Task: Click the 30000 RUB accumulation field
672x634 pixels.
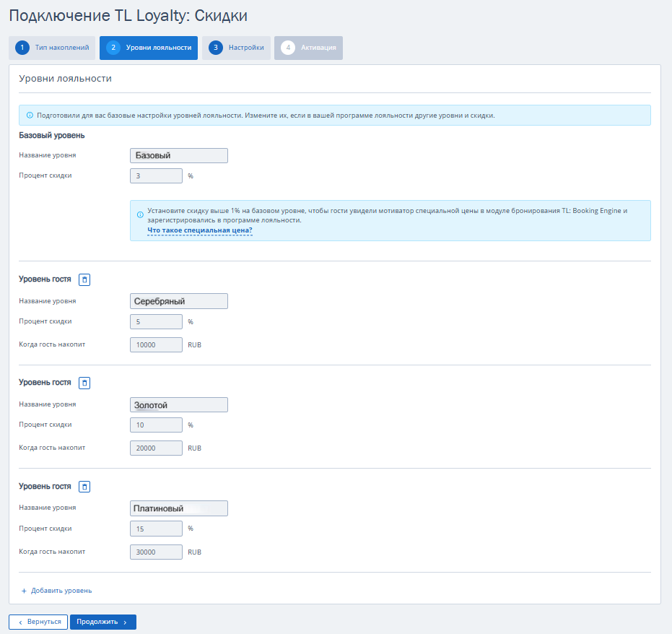Action: pyautogui.click(x=156, y=552)
